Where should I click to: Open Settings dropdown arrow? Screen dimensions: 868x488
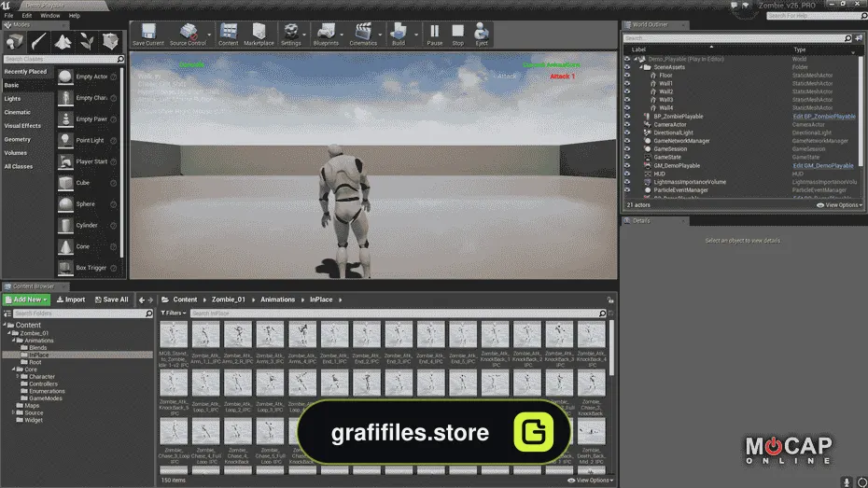click(x=304, y=35)
